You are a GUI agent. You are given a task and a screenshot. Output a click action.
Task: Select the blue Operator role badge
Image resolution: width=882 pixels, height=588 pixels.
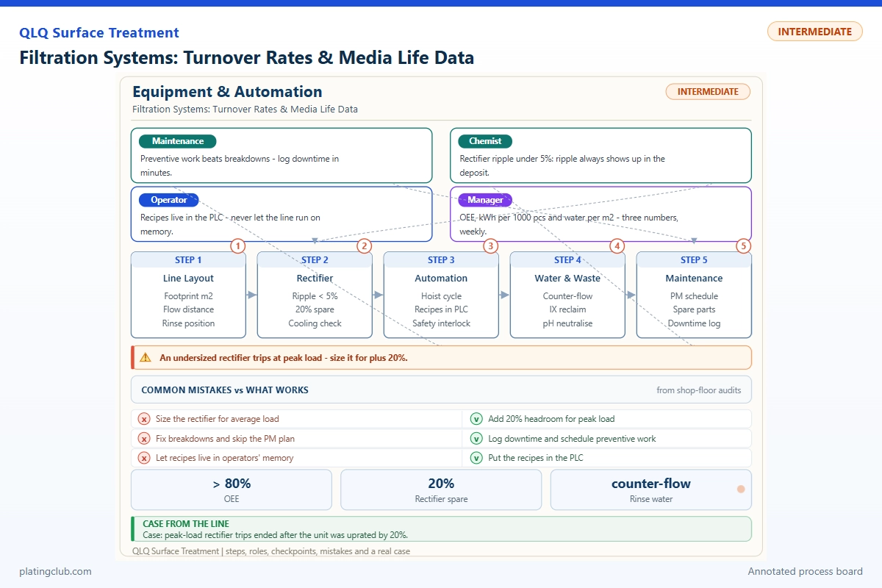tap(169, 200)
